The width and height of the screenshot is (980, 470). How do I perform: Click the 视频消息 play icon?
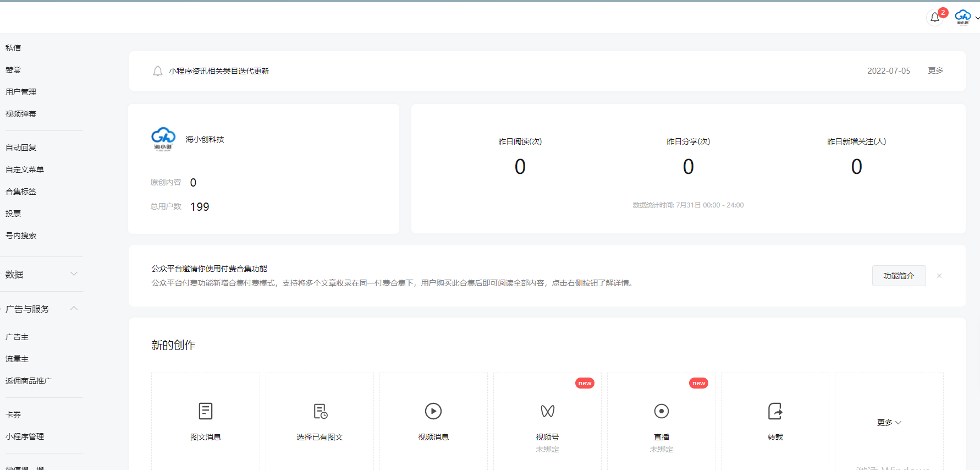pyautogui.click(x=433, y=411)
